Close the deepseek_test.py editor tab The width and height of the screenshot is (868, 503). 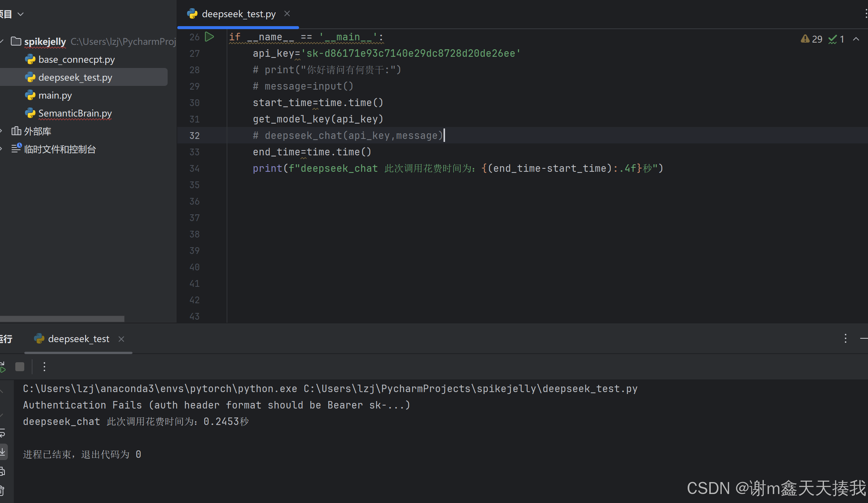coord(287,14)
